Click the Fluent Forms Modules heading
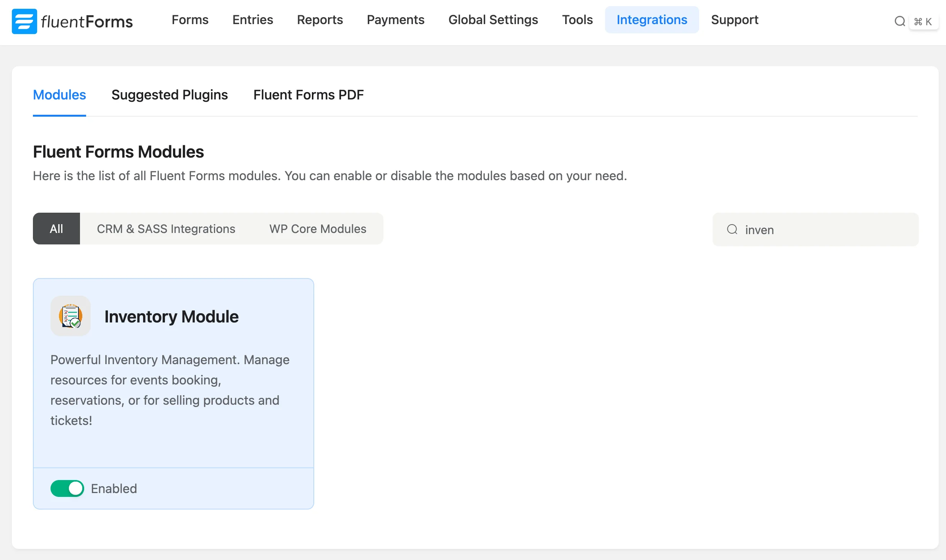Image resolution: width=946 pixels, height=560 pixels. 118,152
